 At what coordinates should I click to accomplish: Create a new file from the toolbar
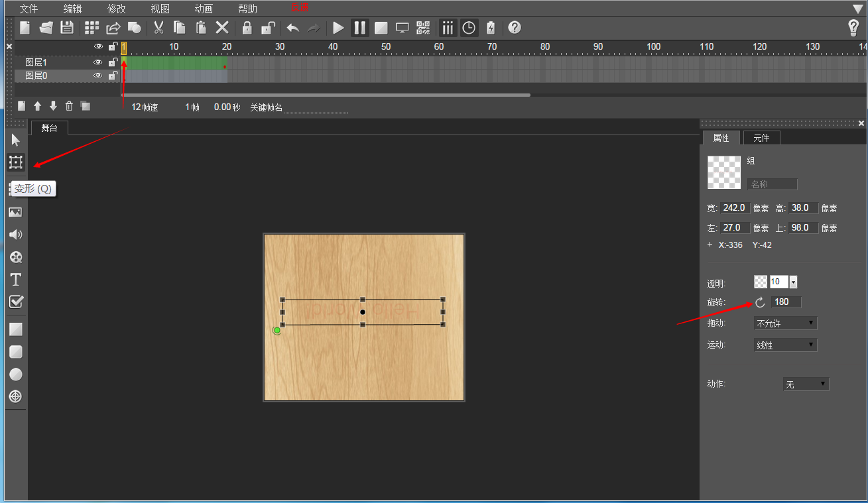pyautogui.click(x=25, y=28)
